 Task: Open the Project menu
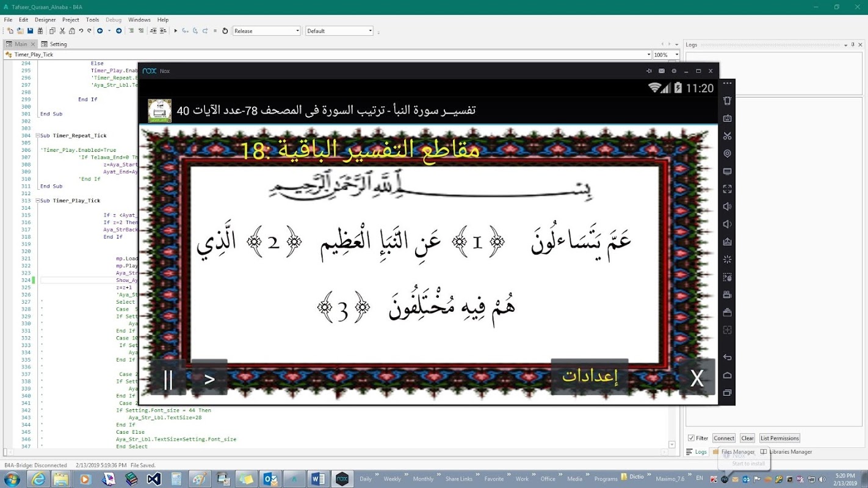coord(71,20)
